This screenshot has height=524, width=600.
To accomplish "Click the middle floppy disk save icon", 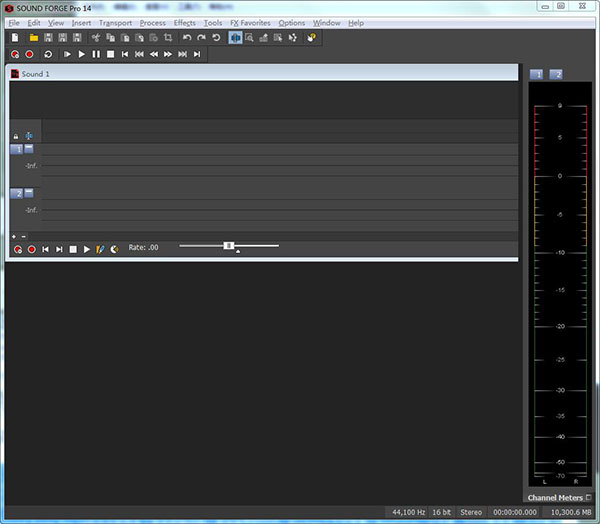I will (63, 38).
